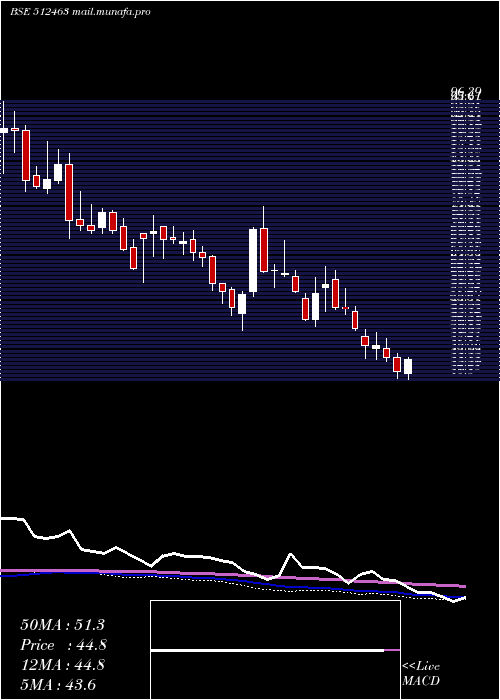
Task: Click the tallest white candlestick in chart middle
Action: [253, 261]
